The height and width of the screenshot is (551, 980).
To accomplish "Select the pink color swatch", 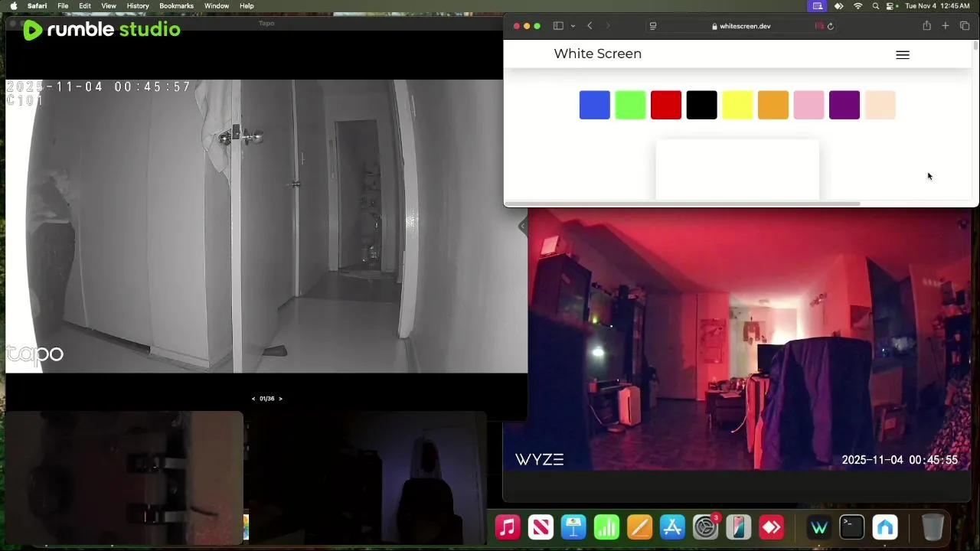I will click(808, 105).
